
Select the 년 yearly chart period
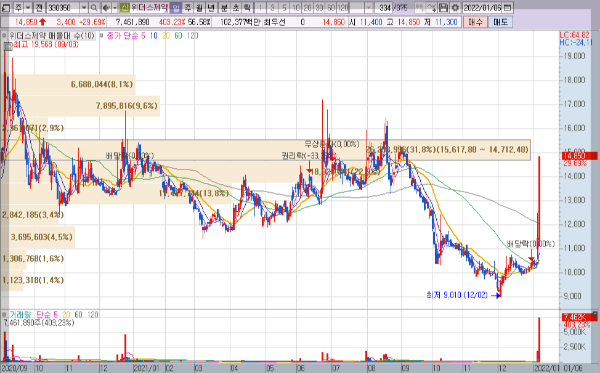point(211,7)
